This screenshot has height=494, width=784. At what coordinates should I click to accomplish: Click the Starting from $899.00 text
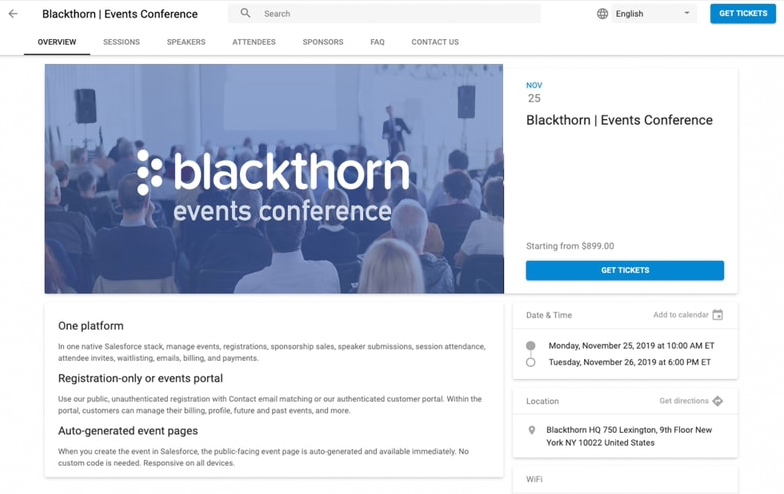(570, 246)
